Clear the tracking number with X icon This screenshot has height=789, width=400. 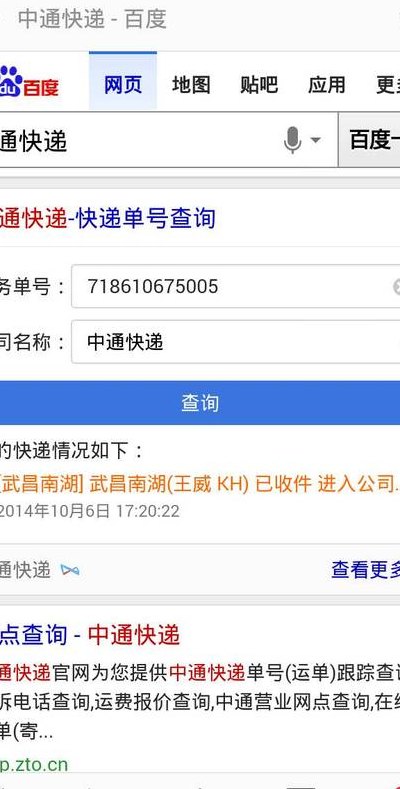pos(396,287)
